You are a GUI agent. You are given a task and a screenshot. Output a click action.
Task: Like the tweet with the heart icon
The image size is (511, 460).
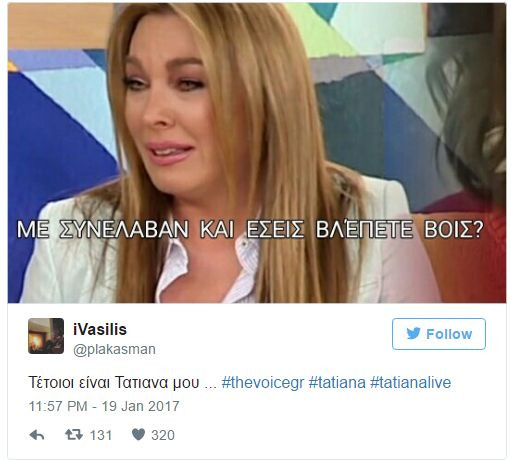point(138,434)
